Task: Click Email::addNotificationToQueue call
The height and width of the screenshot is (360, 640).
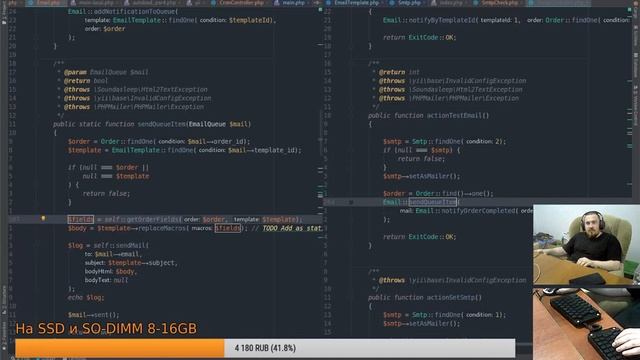Action: [x=122, y=11]
